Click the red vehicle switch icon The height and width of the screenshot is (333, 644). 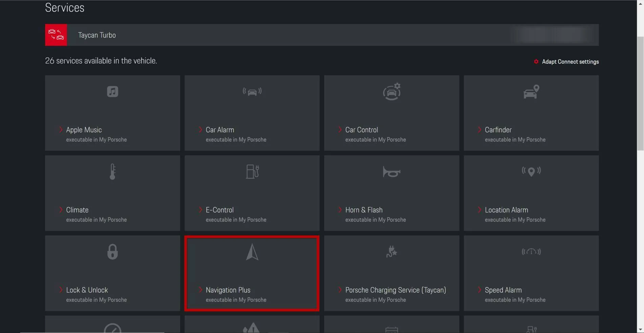pyautogui.click(x=56, y=35)
